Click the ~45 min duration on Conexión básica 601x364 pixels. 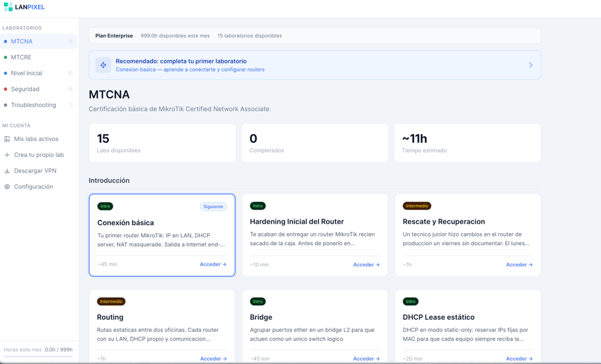point(108,264)
